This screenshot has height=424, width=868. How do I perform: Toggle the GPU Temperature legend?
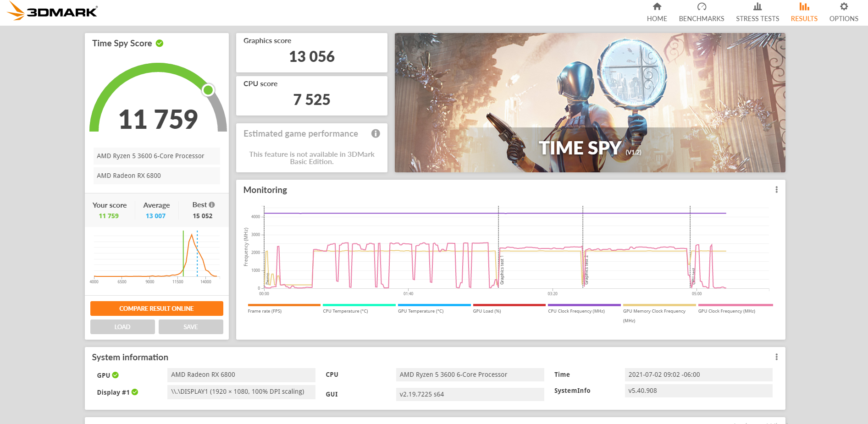420,311
